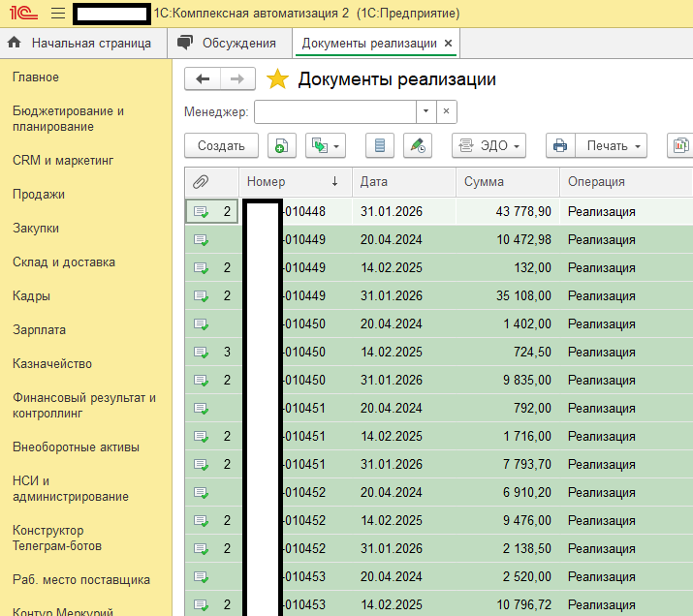Click the edit selected items icon button
This screenshot has width=693, height=616.
click(418, 145)
